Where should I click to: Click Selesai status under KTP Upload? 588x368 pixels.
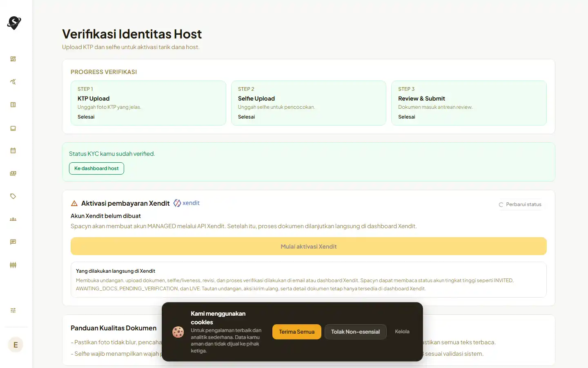pos(86,117)
